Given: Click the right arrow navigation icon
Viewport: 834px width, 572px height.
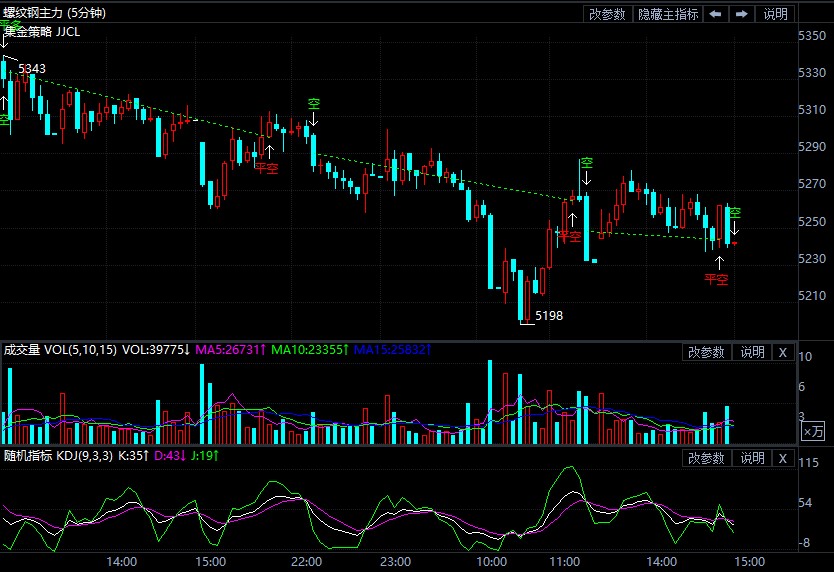Looking at the screenshot, I should tap(742, 14).
